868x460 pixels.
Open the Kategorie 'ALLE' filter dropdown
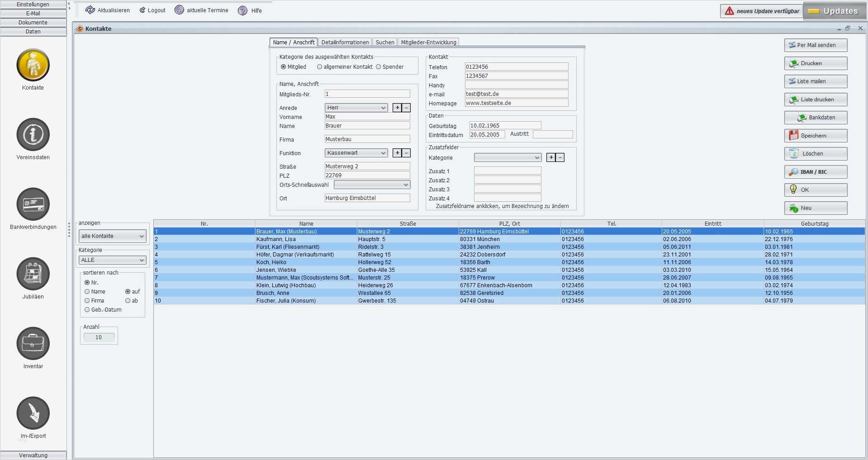tap(112, 260)
